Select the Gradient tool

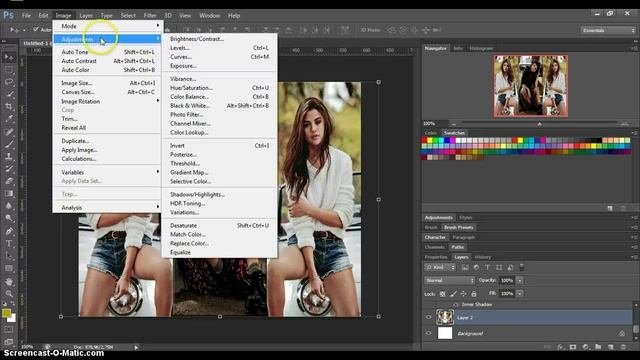9,193
